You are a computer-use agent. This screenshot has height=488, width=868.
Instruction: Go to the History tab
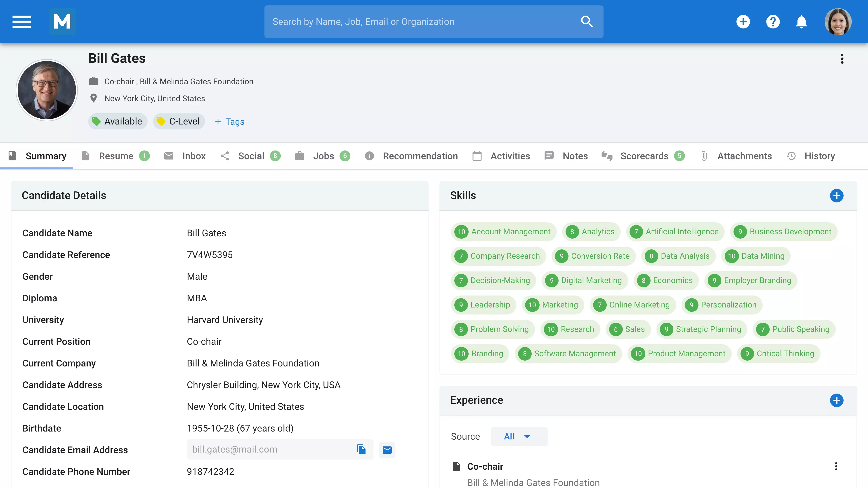coord(819,156)
